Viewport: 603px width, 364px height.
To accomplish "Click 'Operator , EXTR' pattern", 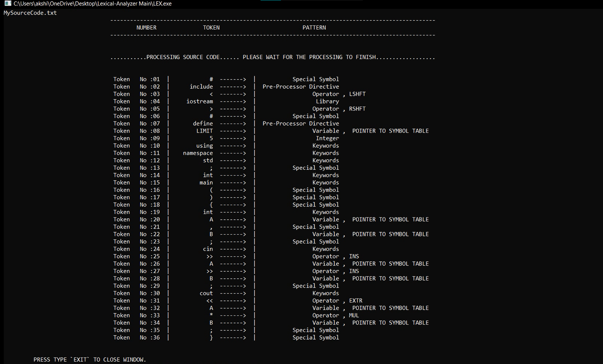I will tap(337, 301).
